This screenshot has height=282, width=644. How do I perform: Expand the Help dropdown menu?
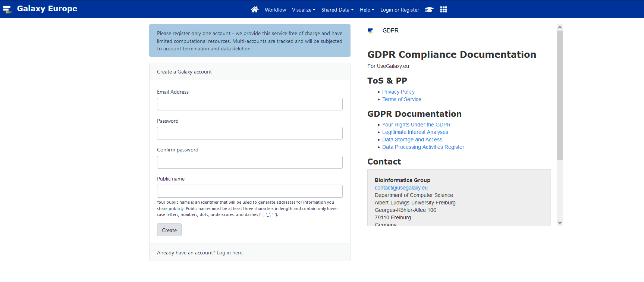tap(367, 10)
